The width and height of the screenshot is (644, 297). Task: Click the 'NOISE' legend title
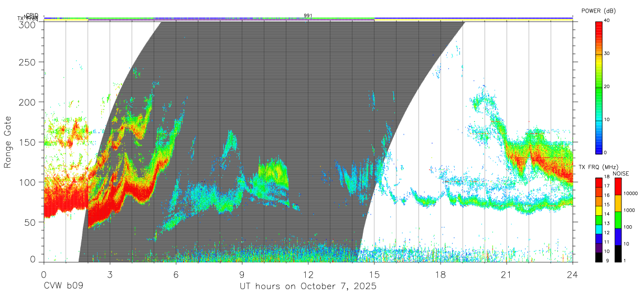[x=621, y=173]
